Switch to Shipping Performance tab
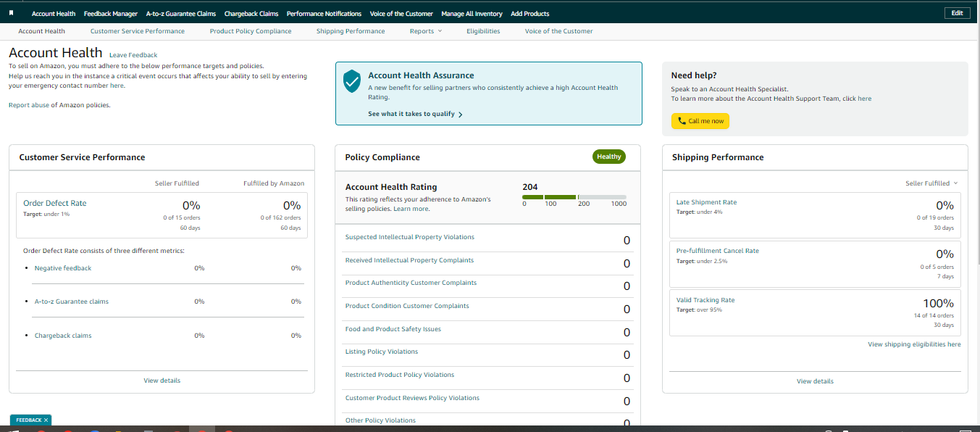Image resolution: width=980 pixels, height=432 pixels. (x=351, y=31)
